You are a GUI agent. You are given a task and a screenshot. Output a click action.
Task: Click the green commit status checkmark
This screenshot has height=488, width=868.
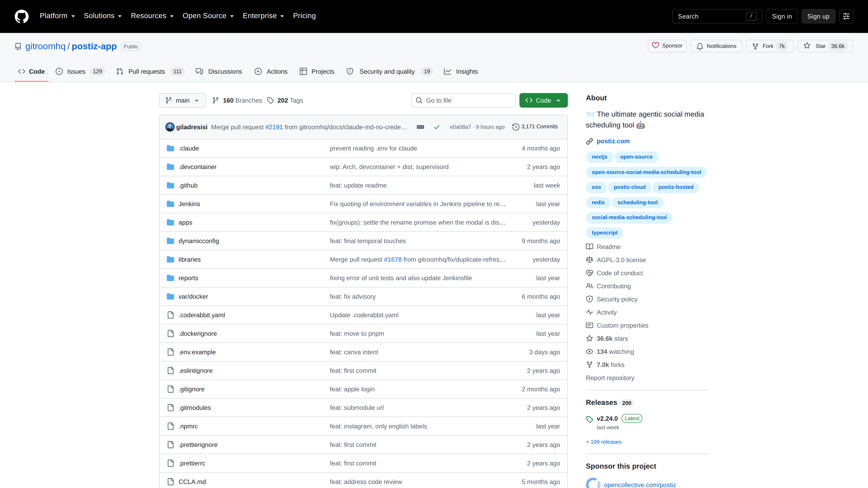pyautogui.click(x=436, y=127)
